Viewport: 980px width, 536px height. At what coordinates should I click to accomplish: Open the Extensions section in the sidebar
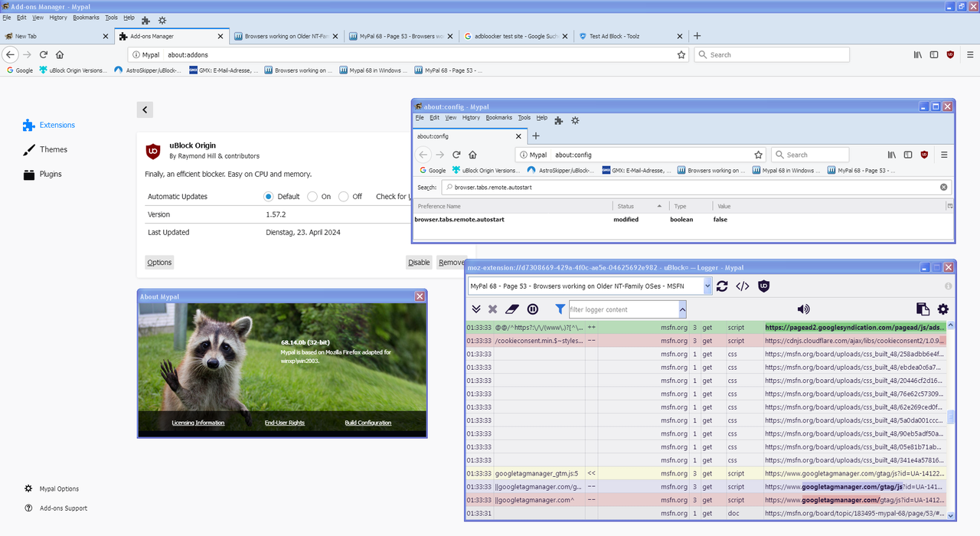(x=49, y=125)
